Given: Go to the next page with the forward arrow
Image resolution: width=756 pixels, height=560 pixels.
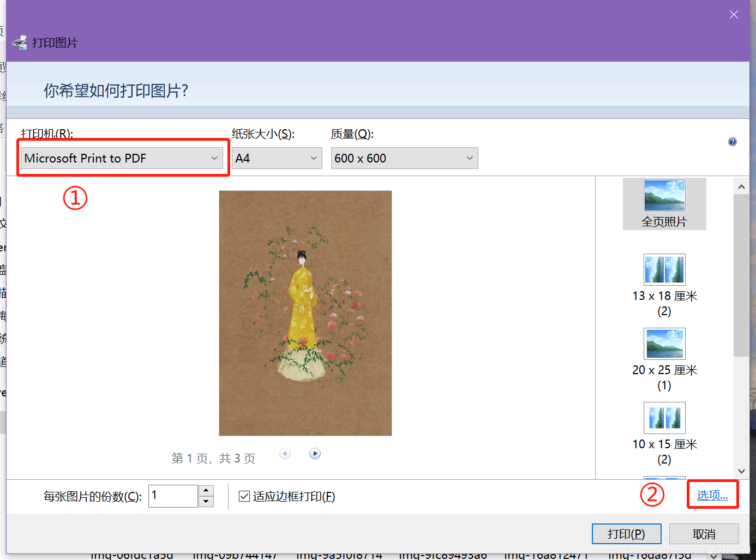Looking at the screenshot, I should click(315, 454).
